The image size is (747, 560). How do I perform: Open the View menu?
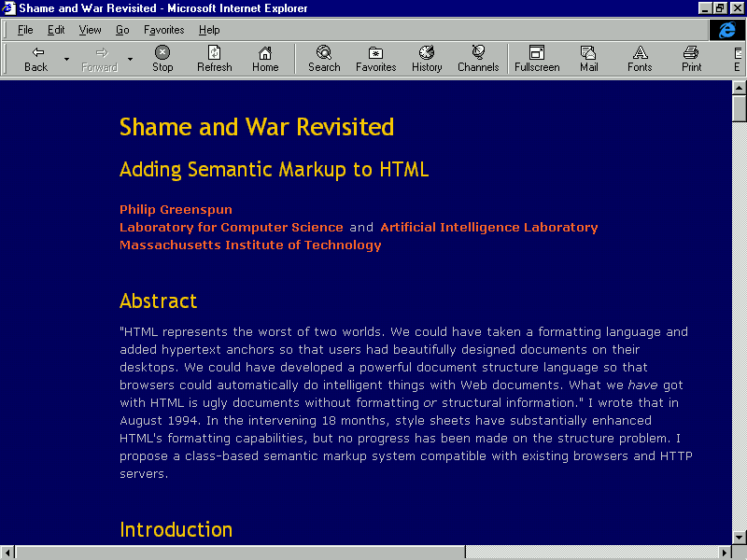pos(90,30)
